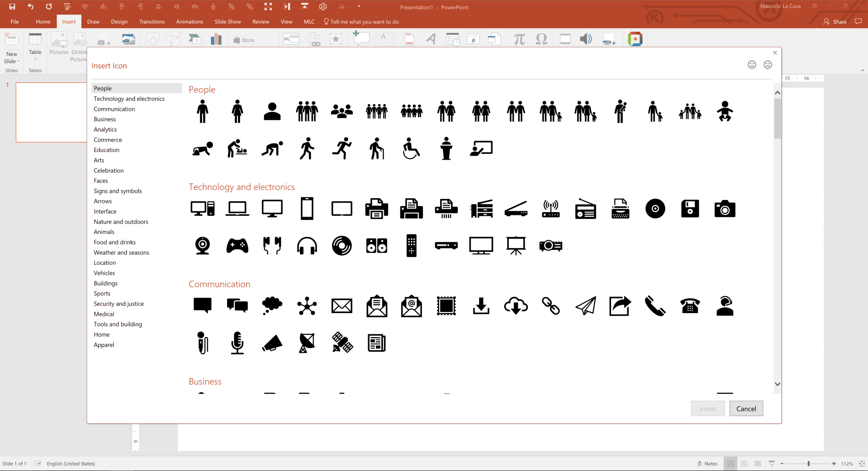Click the Share button

click(835, 21)
